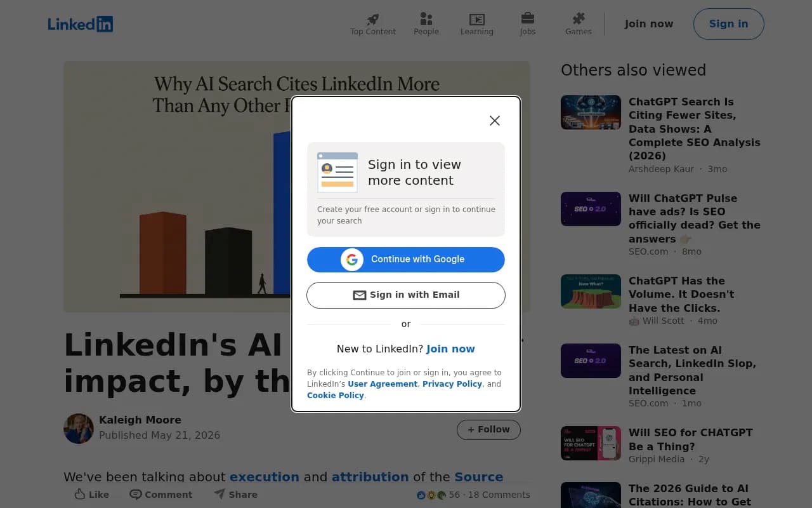Open The Latest on AI Search article
Viewport: 812px width, 508px height.
click(692, 370)
